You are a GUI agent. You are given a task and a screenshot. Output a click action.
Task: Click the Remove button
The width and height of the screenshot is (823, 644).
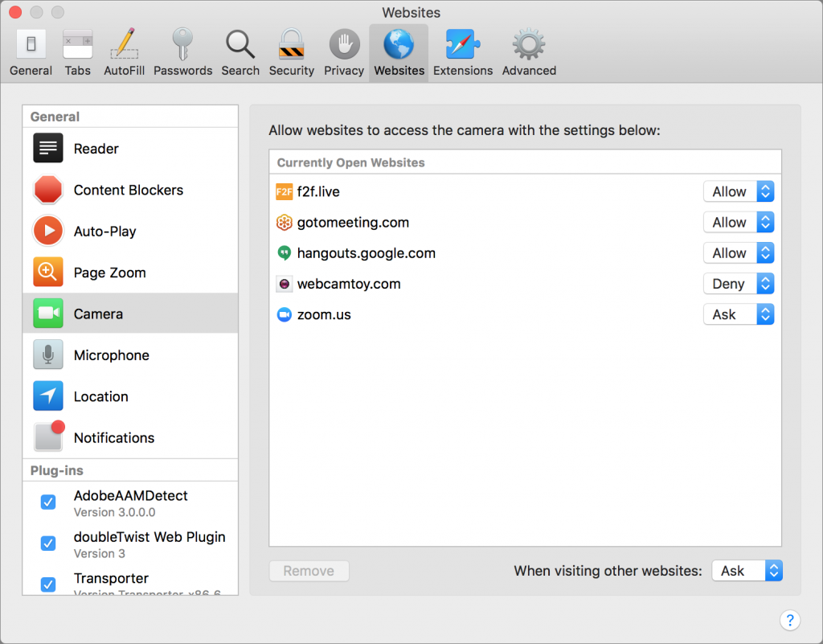click(x=309, y=571)
